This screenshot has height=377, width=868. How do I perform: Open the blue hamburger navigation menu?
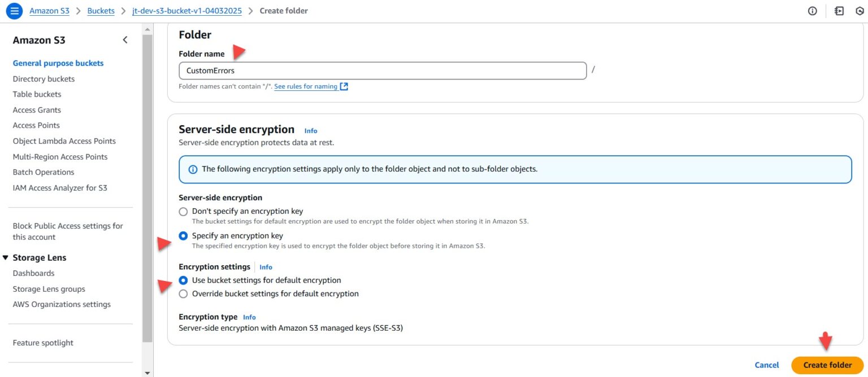(x=14, y=10)
